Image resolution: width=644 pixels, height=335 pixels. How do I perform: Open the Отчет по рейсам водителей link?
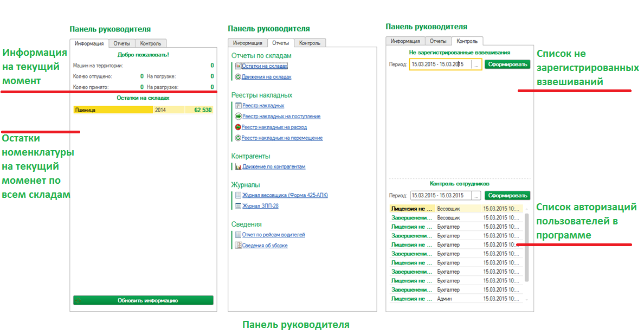point(273,235)
